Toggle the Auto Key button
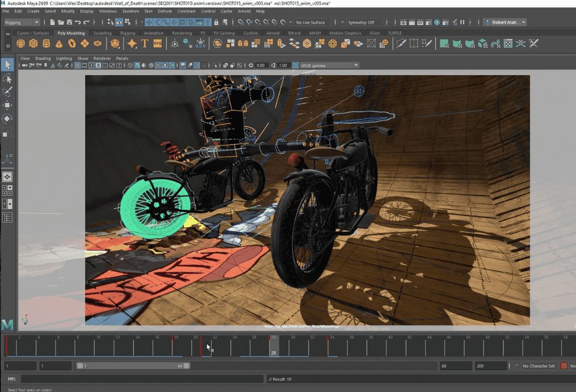This screenshot has height=392, width=576. click(x=565, y=366)
